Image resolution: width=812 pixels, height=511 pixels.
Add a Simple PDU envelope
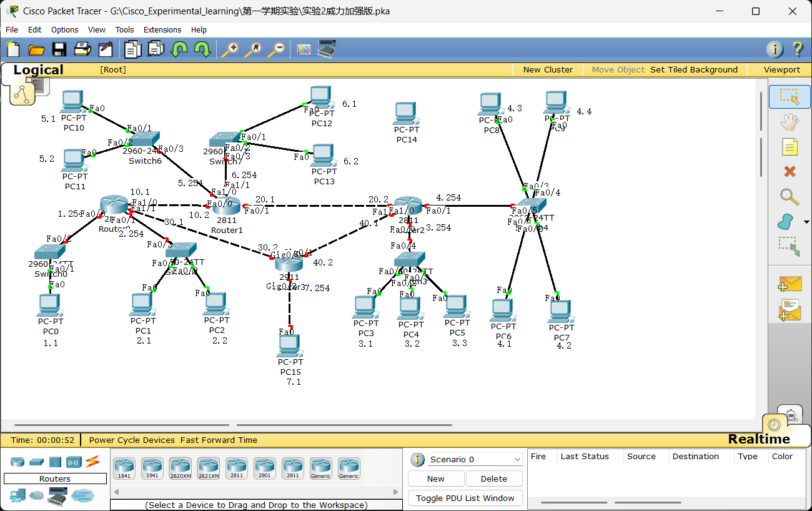[x=790, y=284]
